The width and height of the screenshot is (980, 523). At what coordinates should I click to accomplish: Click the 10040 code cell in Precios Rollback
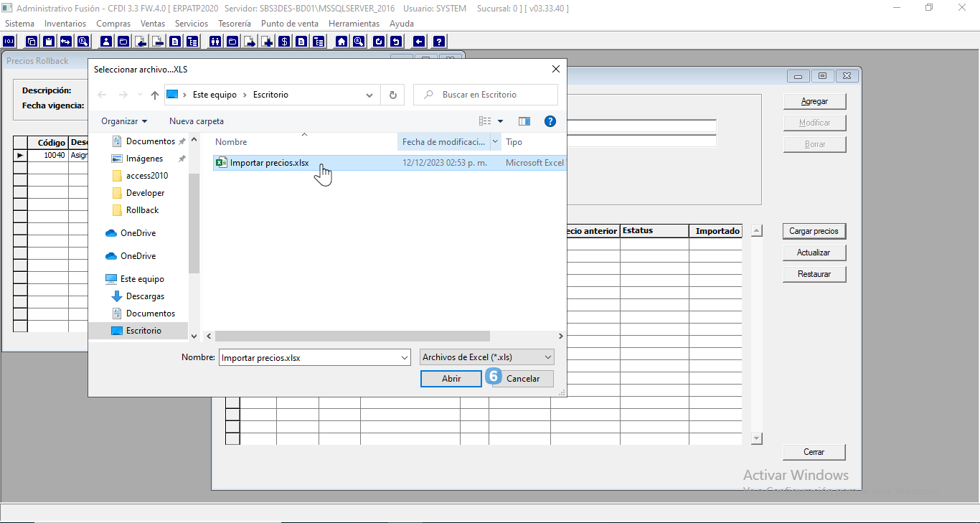click(47, 156)
